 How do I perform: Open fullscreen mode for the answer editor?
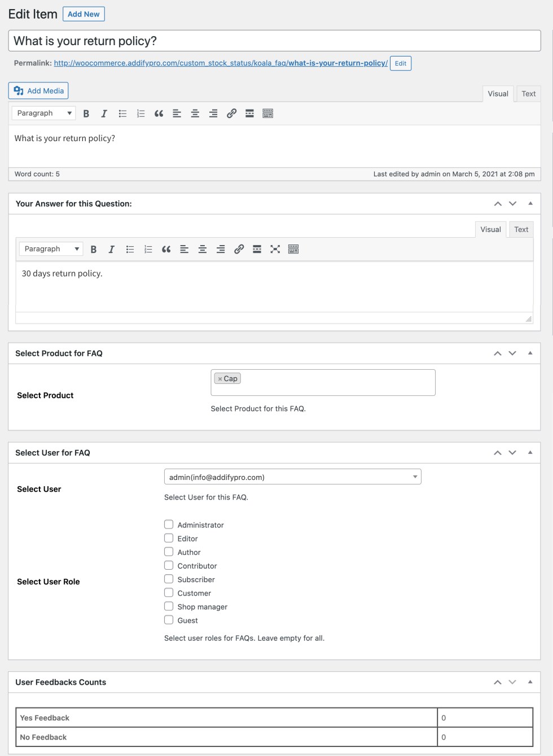point(275,248)
